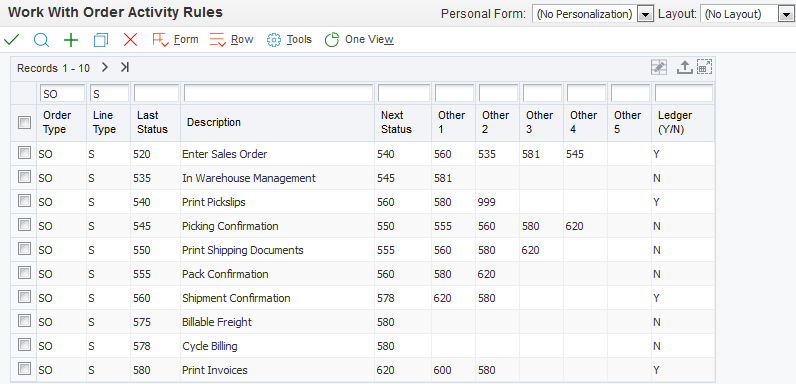Screen dimensions: 796x384
Task: Click the Order Type filter field
Action: (x=62, y=93)
